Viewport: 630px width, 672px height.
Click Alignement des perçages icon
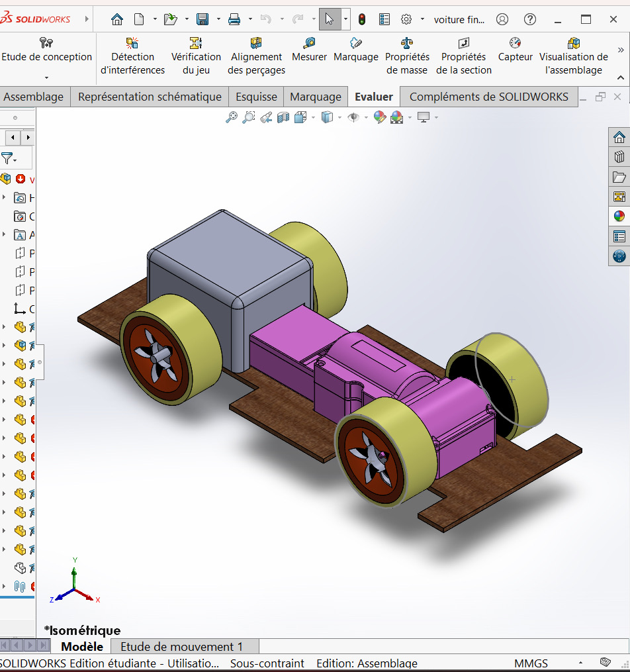(256, 44)
